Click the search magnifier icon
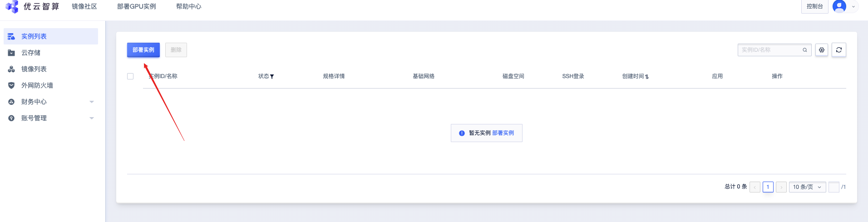 pos(805,50)
